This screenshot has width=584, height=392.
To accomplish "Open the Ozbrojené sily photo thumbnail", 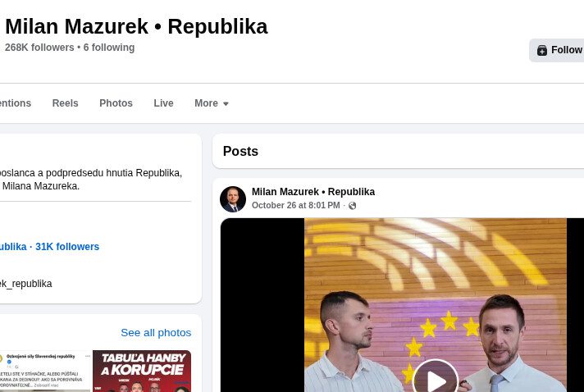I will click(45, 371).
